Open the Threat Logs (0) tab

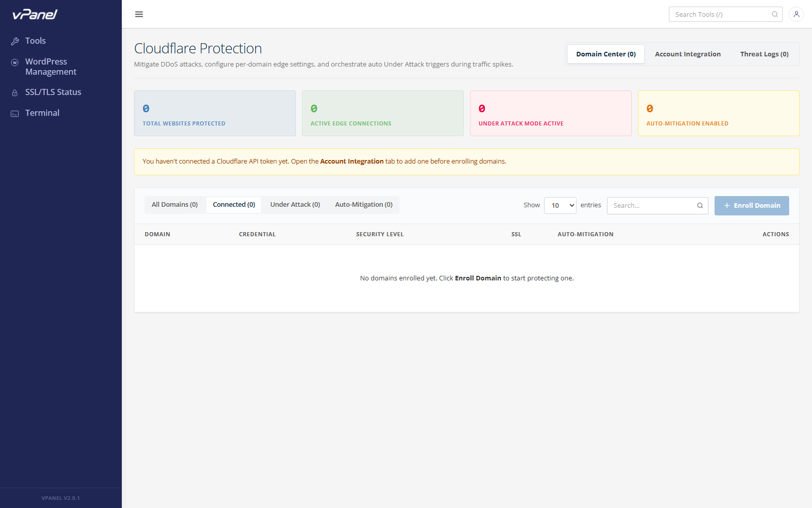point(764,54)
